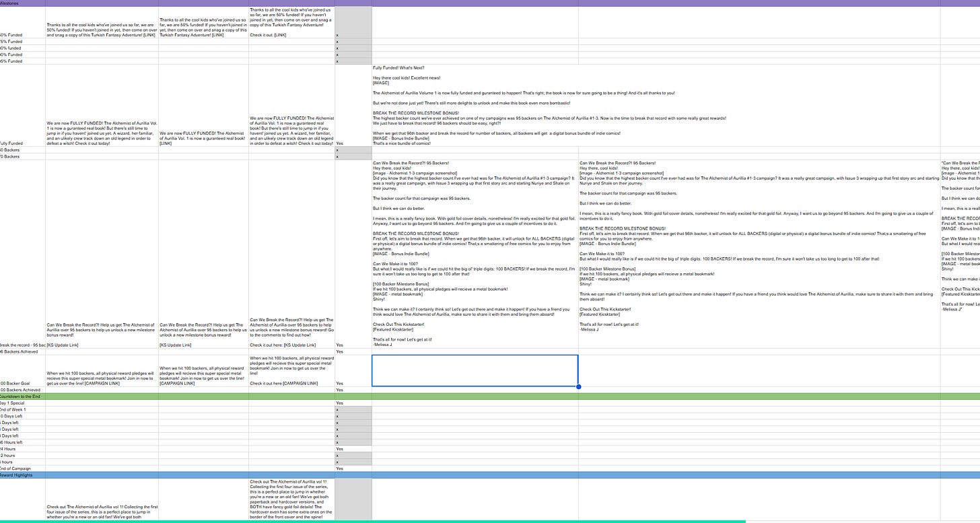Select the '10 Days Left' row label
Screen dimensions: 980x523
pos(11,416)
